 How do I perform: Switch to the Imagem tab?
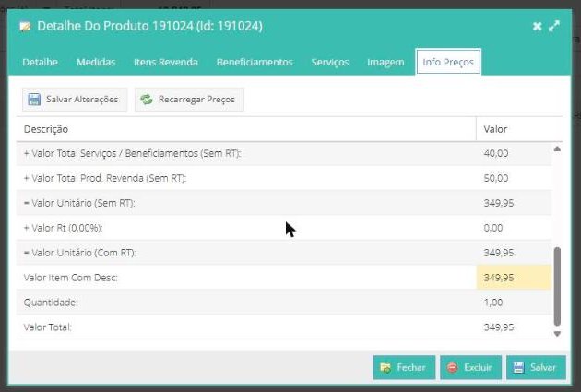click(x=385, y=62)
